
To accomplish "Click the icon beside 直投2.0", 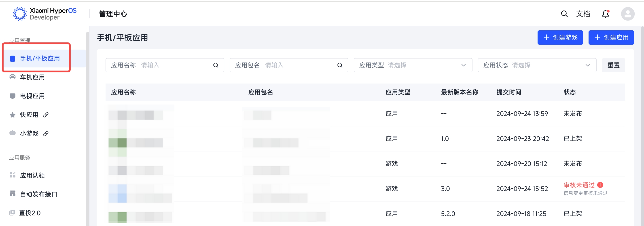I will 12,213.
